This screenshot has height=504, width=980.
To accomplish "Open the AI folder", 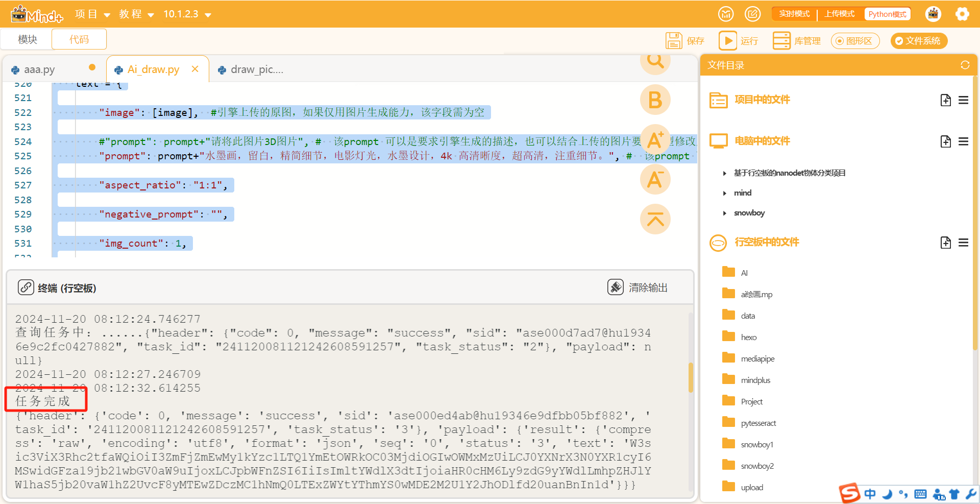I will pyautogui.click(x=735, y=272).
